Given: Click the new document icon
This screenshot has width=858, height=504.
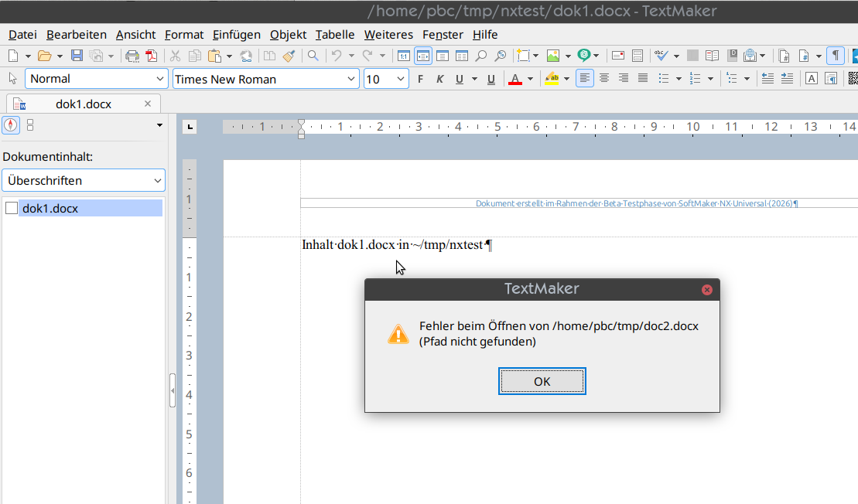Looking at the screenshot, I should (x=13, y=56).
